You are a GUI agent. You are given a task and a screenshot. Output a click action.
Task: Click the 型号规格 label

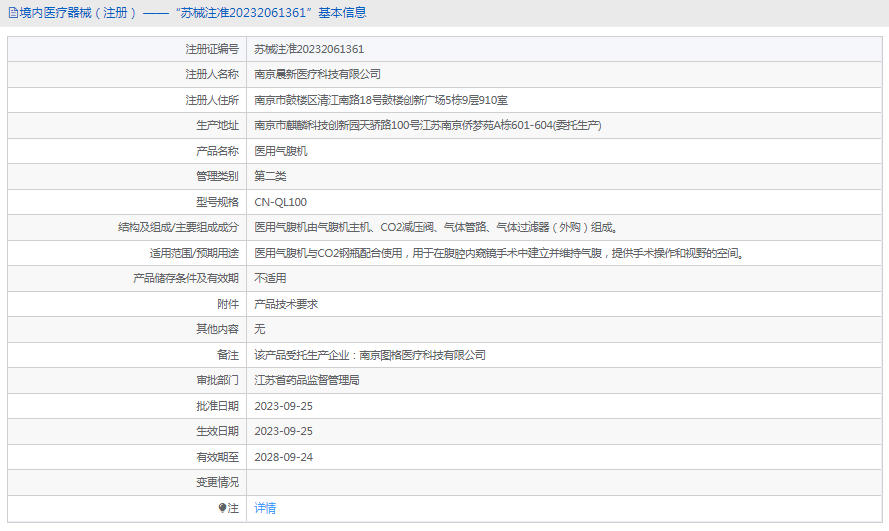pyautogui.click(x=217, y=202)
